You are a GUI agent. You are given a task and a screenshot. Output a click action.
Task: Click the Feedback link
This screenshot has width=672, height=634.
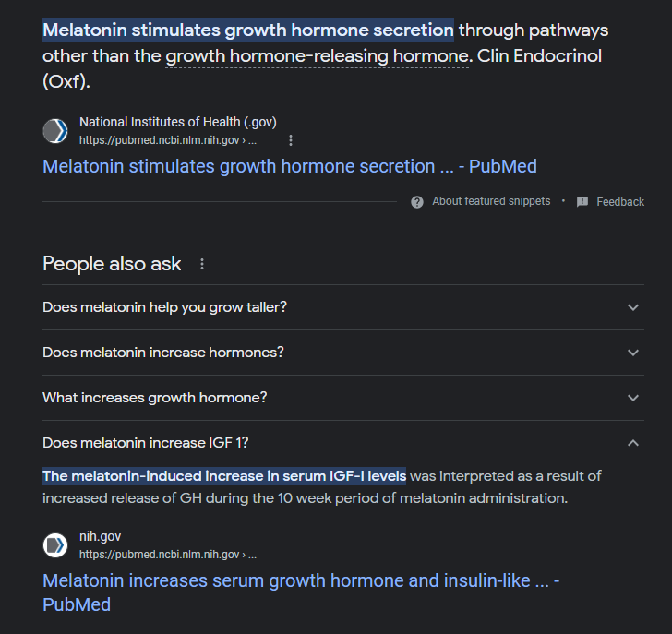pyautogui.click(x=620, y=201)
